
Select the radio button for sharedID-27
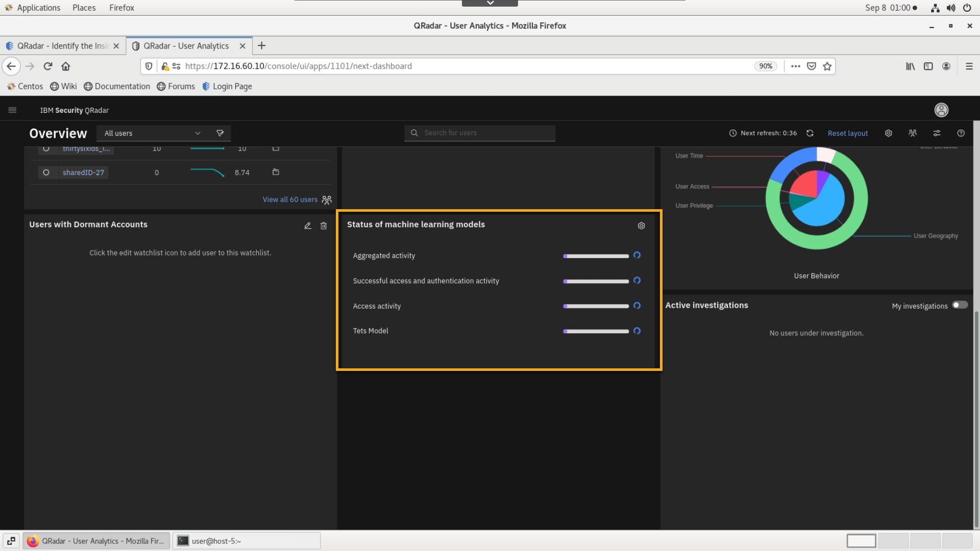point(46,172)
